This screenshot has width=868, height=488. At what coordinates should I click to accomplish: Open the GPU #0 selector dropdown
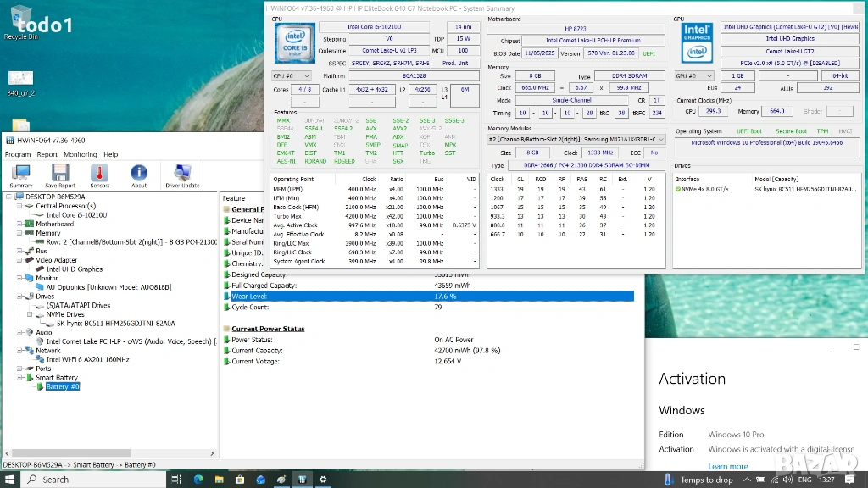pyautogui.click(x=695, y=76)
